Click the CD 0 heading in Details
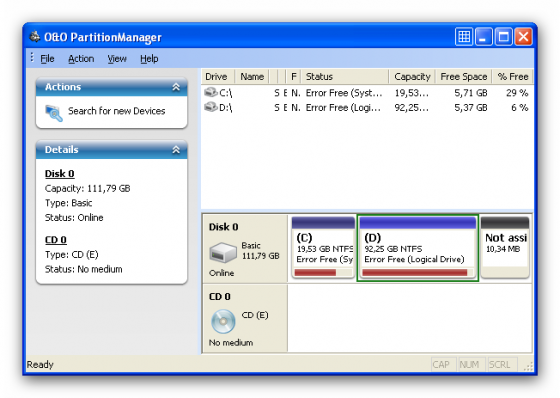This screenshot has height=398, width=560. click(x=56, y=240)
